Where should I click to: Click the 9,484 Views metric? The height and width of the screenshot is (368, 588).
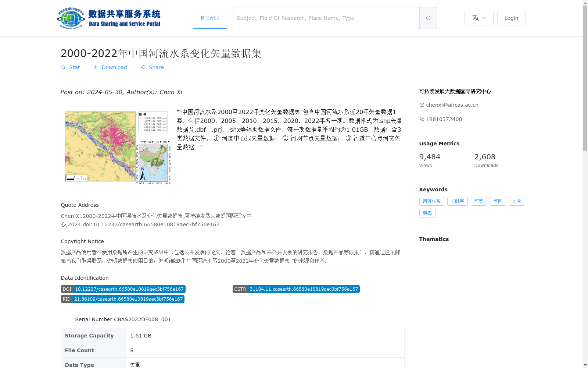(x=430, y=160)
